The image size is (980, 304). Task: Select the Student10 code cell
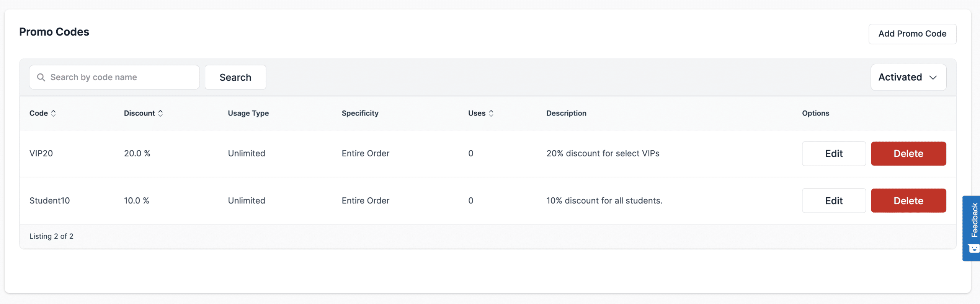[49, 201]
